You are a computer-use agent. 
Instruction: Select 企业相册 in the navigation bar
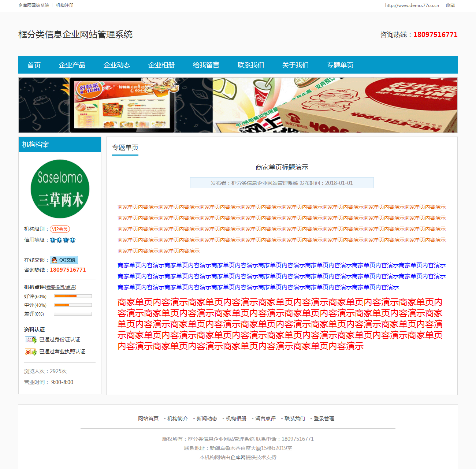(161, 65)
